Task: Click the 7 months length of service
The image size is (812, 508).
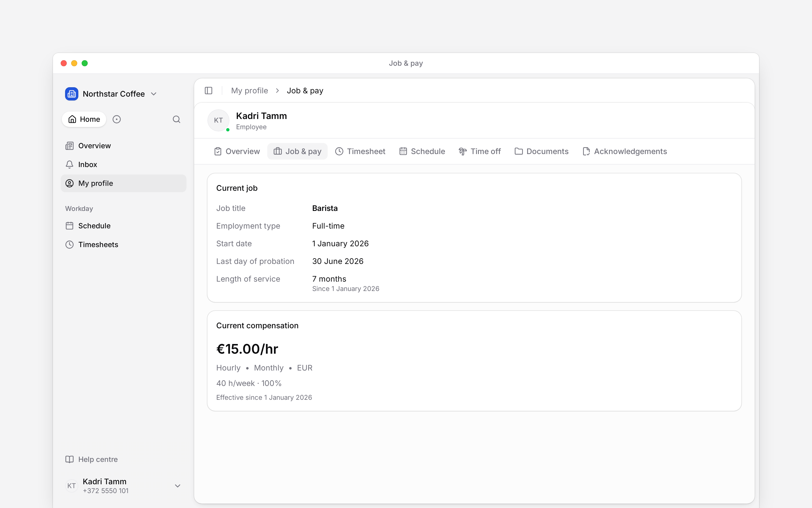Action: click(329, 279)
